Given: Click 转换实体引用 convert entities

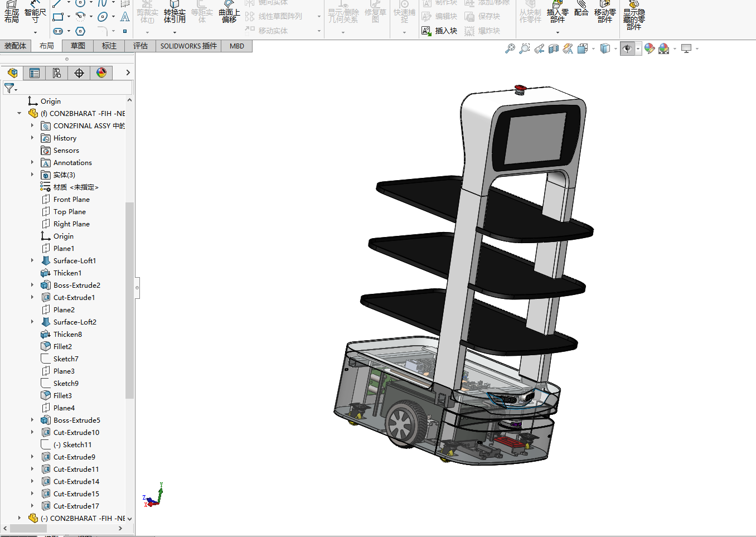Looking at the screenshot, I should tap(175, 12).
